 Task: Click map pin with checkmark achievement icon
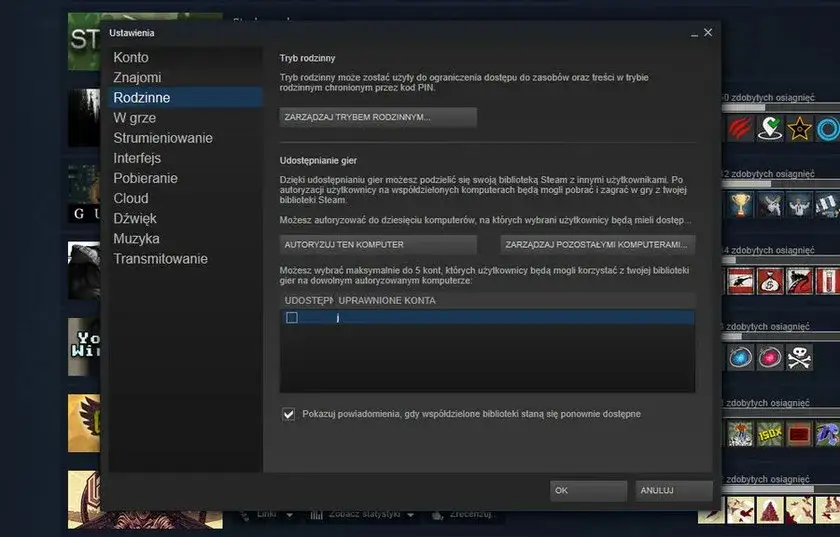click(x=770, y=129)
